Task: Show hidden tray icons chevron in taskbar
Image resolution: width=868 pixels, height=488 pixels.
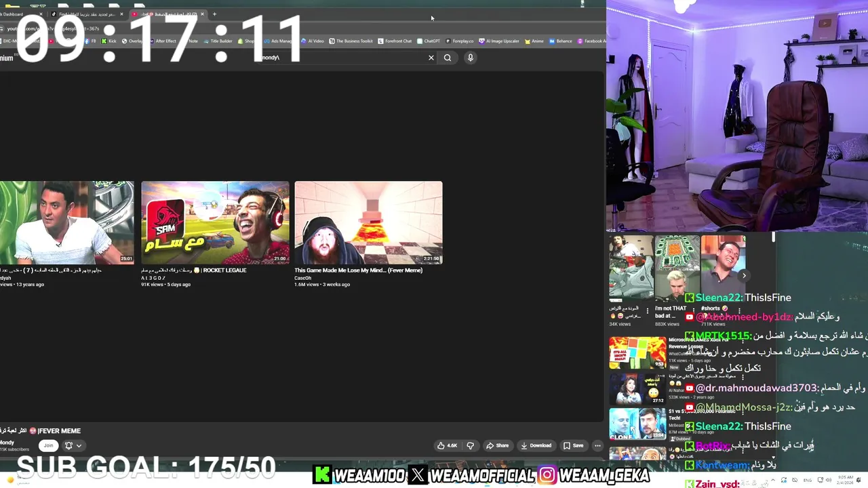Action: coord(774,481)
